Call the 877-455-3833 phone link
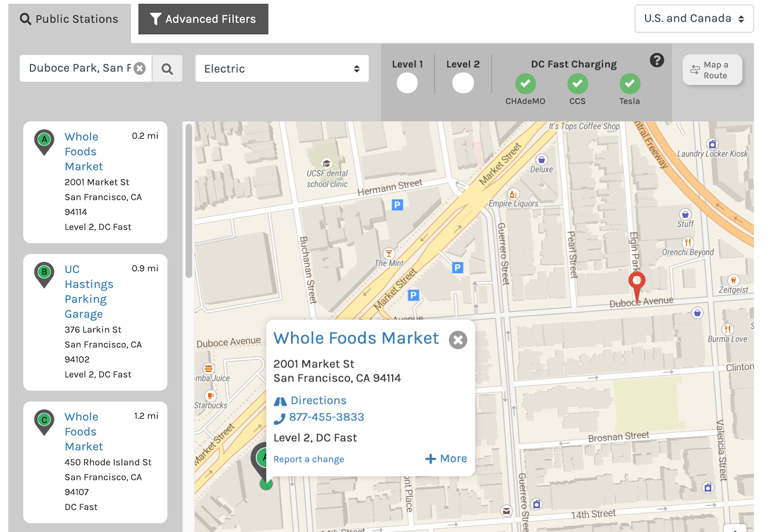The height and width of the screenshot is (532, 773). point(327,417)
